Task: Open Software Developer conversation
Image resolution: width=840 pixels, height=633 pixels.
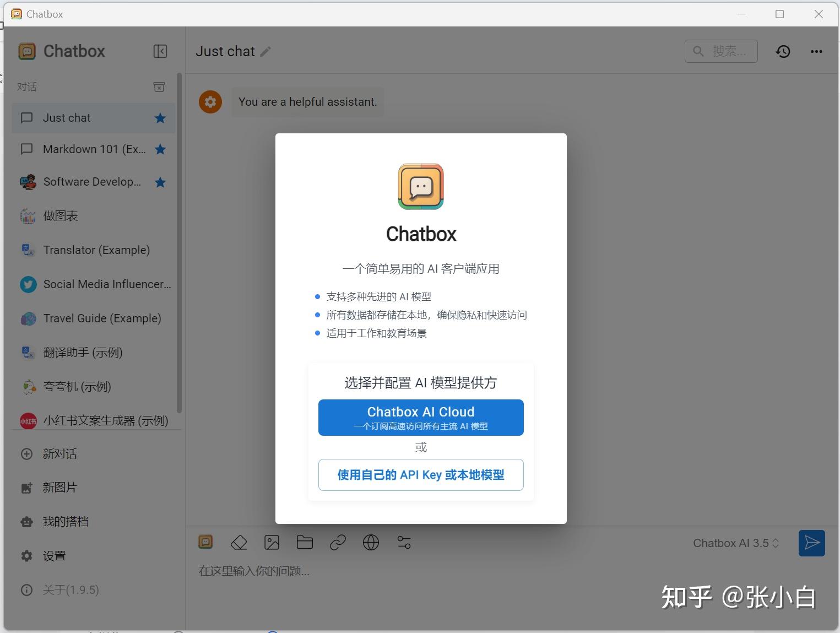Action: (x=94, y=182)
